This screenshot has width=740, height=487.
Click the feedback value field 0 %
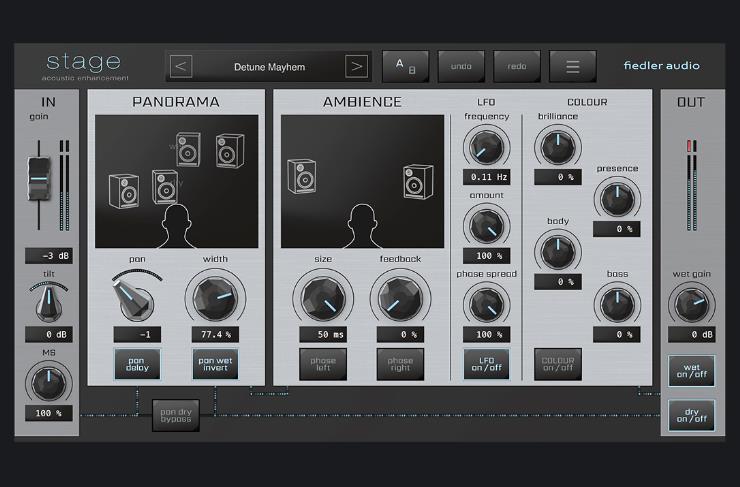click(400, 335)
